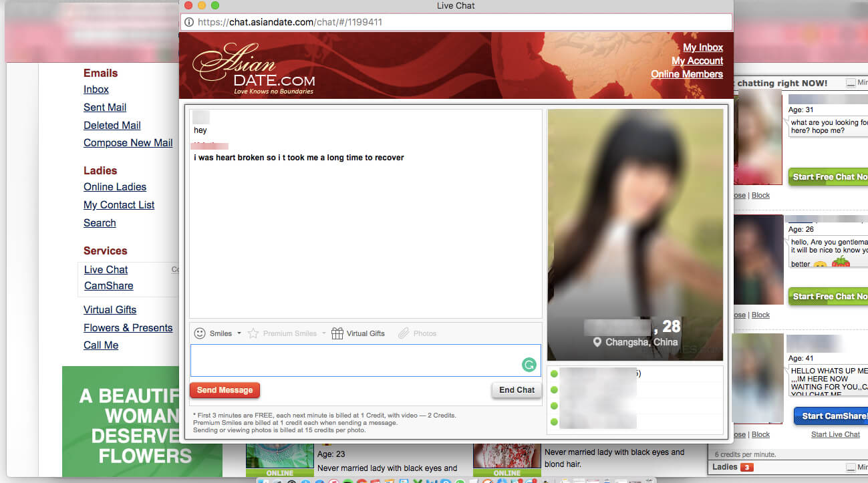
Task: Click the green Grammarly icon in message box
Action: (529, 365)
